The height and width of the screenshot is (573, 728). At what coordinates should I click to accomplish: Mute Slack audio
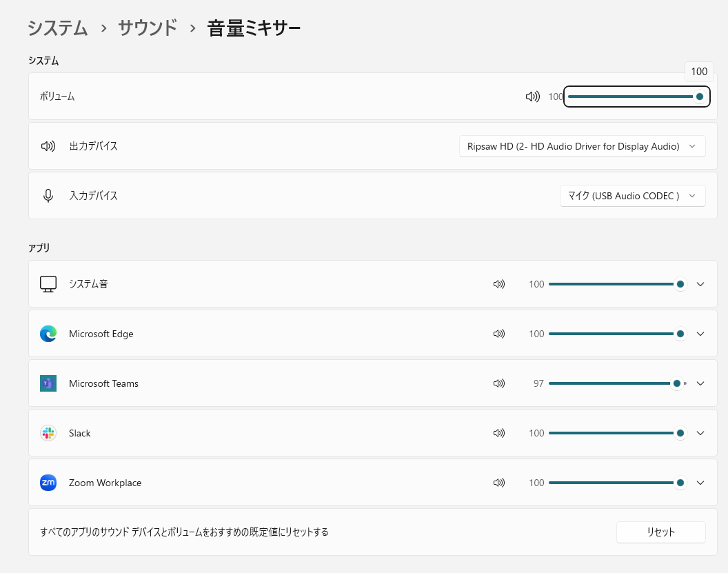499,433
